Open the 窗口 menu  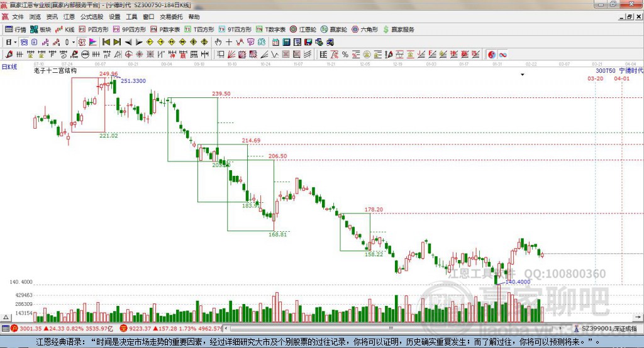point(148,17)
